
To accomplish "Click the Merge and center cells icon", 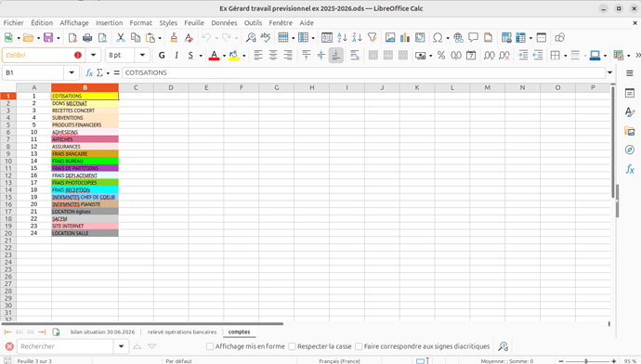I will pyautogui.click(x=373, y=55).
